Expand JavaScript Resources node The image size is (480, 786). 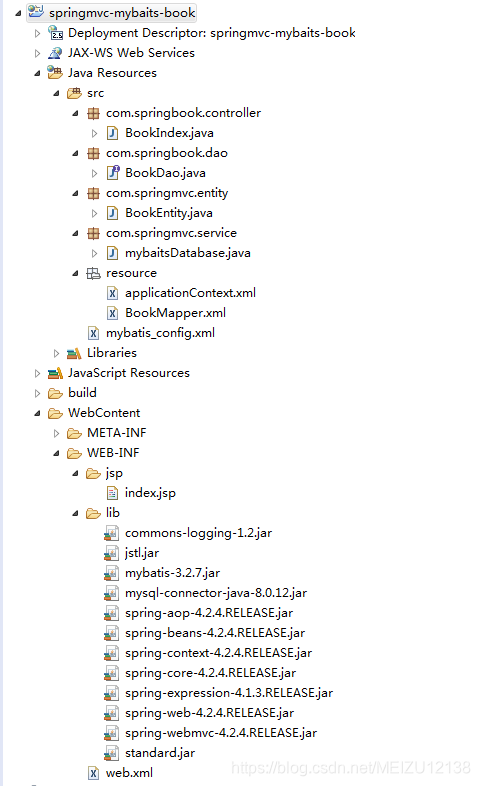(x=38, y=373)
